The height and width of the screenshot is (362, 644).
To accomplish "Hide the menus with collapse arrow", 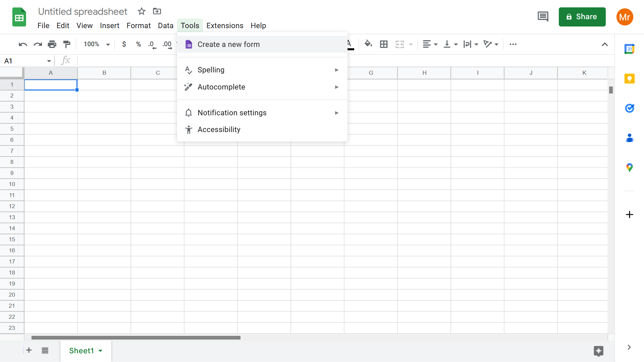I will coord(605,44).
